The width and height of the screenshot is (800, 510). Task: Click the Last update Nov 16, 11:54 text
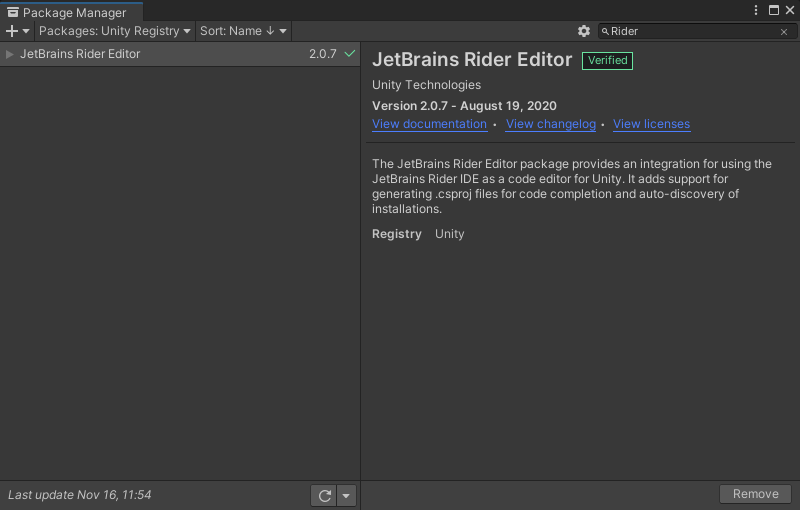(x=80, y=495)
